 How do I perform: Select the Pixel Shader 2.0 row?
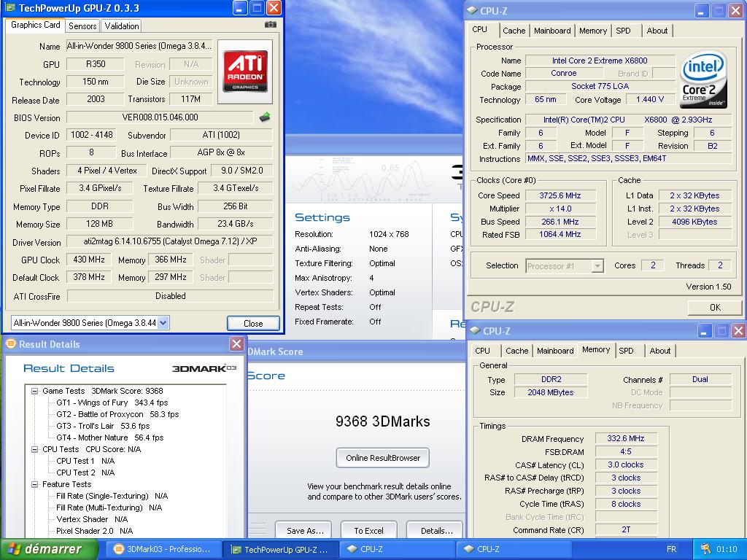pyautogui.click(x=94, y=531)
